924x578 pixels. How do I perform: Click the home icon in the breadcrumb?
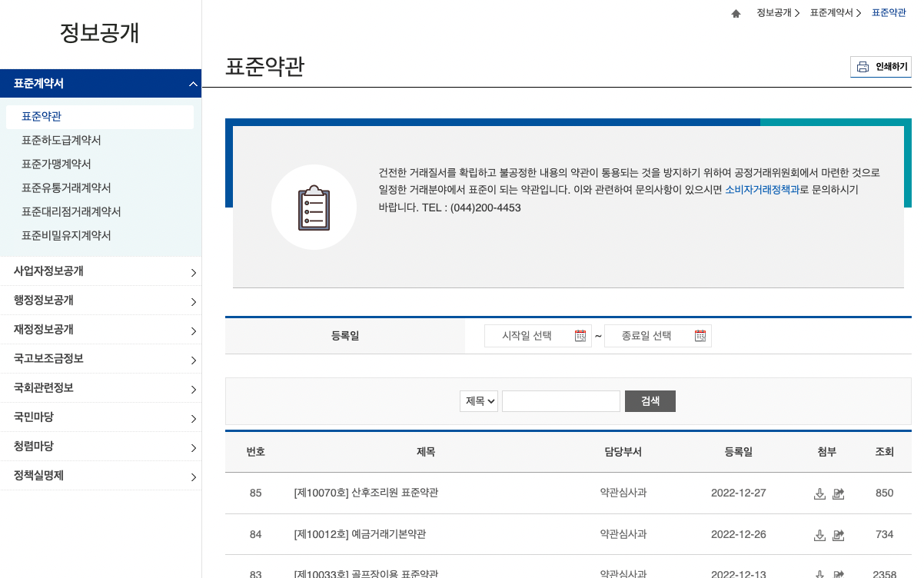coord(736,12)
